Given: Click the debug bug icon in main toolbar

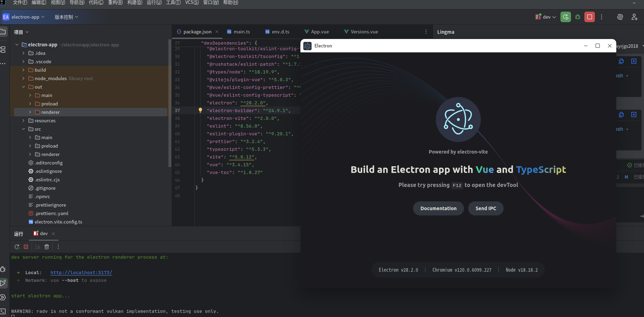Looking at the screenshot, I should click(x=578, y=17).
